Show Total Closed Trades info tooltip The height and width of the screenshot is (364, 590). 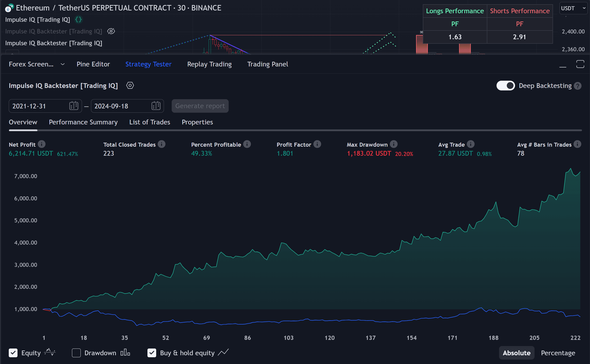click(x=161, y=144)
